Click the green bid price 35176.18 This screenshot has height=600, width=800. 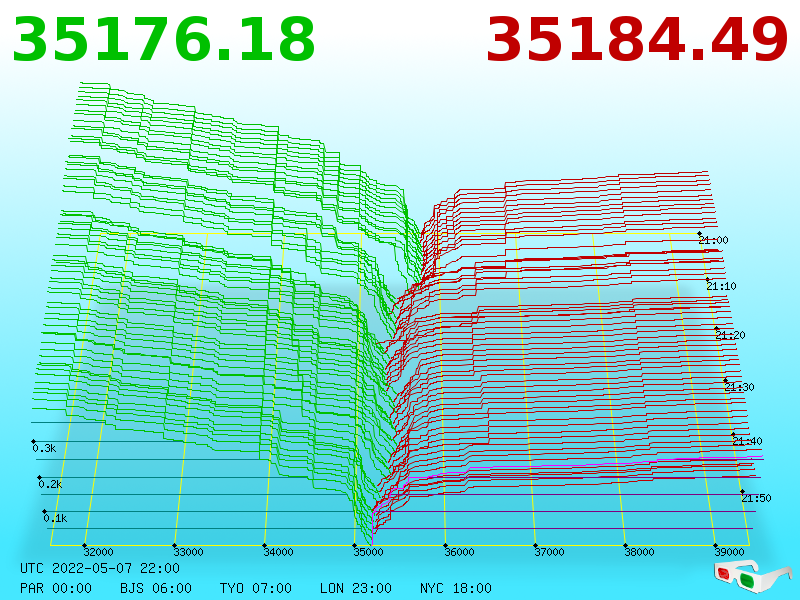[x=164, y=40]
